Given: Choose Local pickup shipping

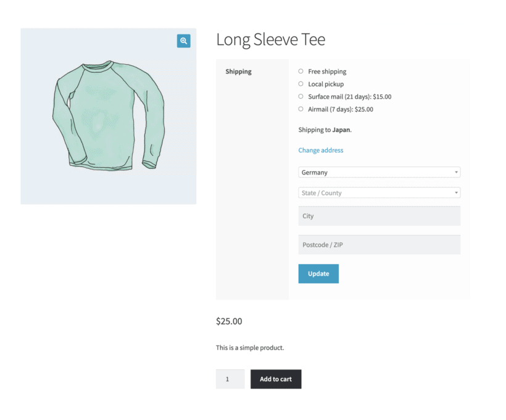Looking at the screenshot, I should (x=301, y=84).
